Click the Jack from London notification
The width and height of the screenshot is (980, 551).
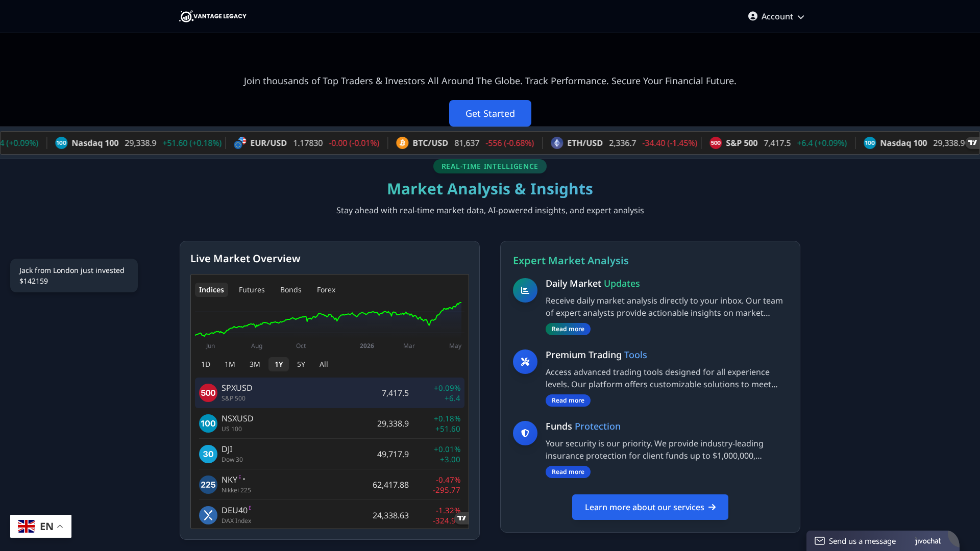(74, 275)
